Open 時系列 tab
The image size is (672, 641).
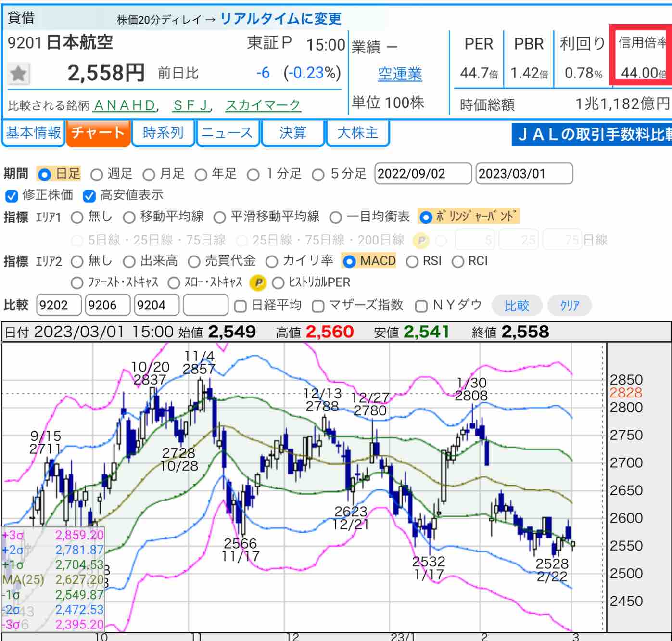click(x=163, y=133)
